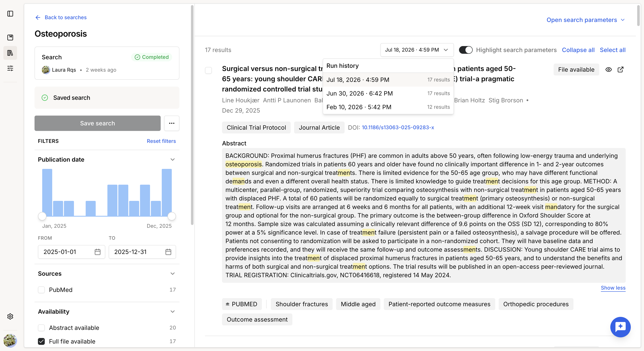The width and height of the screenshot is (644, 351).
Task: Click the Shoulder fractures tag
Action: [x=302, y=304]
